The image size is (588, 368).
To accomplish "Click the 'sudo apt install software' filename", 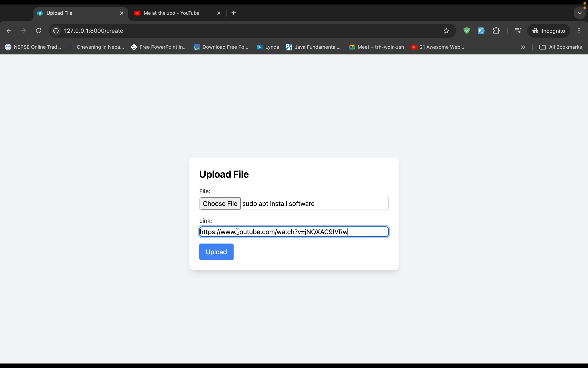I will [x=278, y=204].
